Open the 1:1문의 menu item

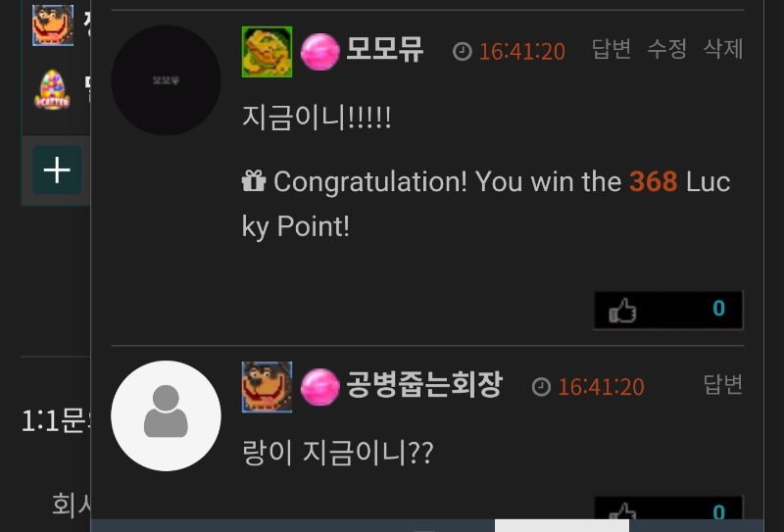click(x=56, y=420)
